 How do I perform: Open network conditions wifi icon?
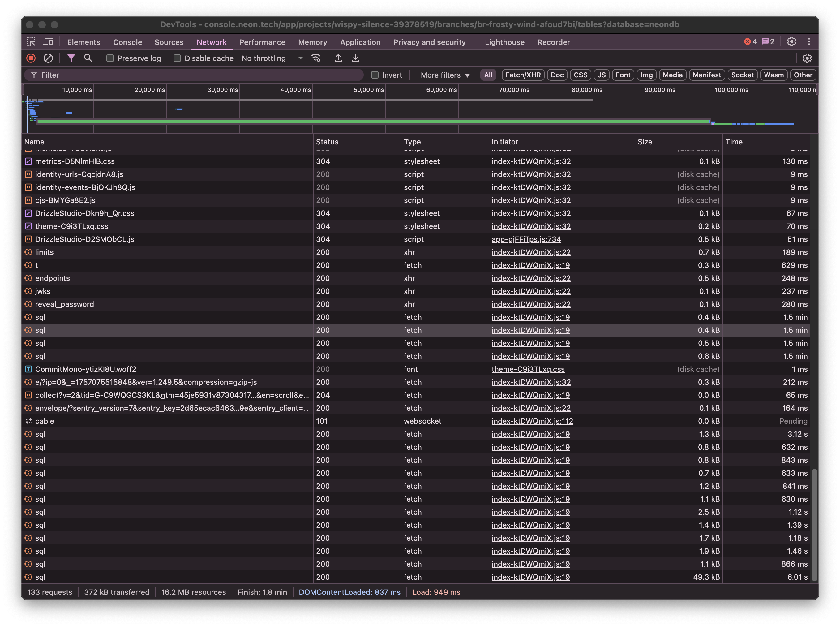[x=315, y=58]
